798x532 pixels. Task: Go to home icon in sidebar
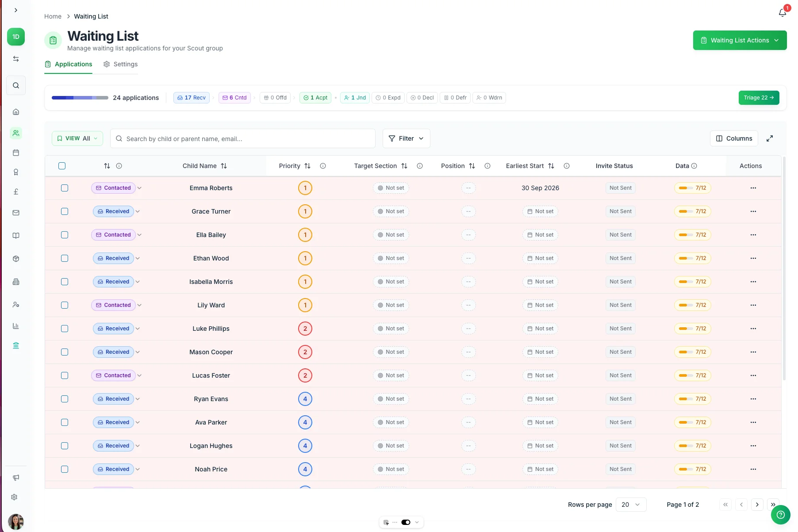point(16,112)
